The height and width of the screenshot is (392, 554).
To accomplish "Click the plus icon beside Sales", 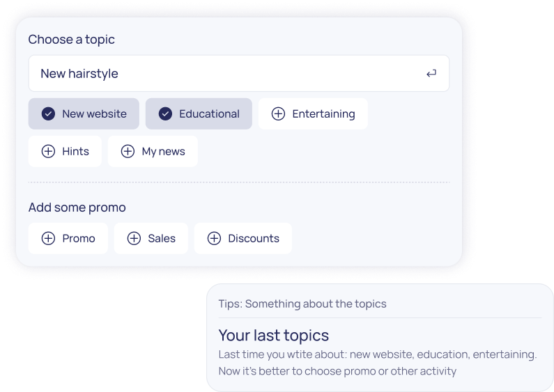I will [134, 238].
